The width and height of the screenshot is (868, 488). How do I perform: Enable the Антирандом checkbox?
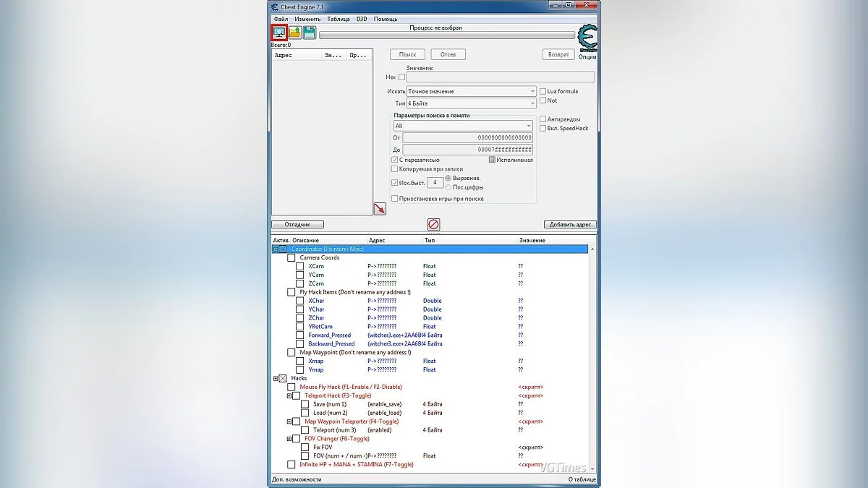point(542,119)
